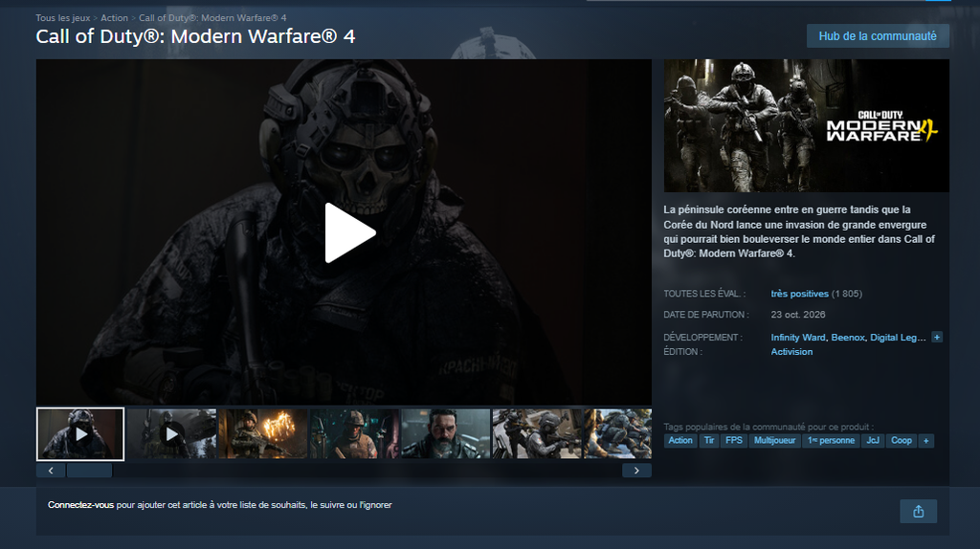Click the game description paragraph

coord(799,231)
